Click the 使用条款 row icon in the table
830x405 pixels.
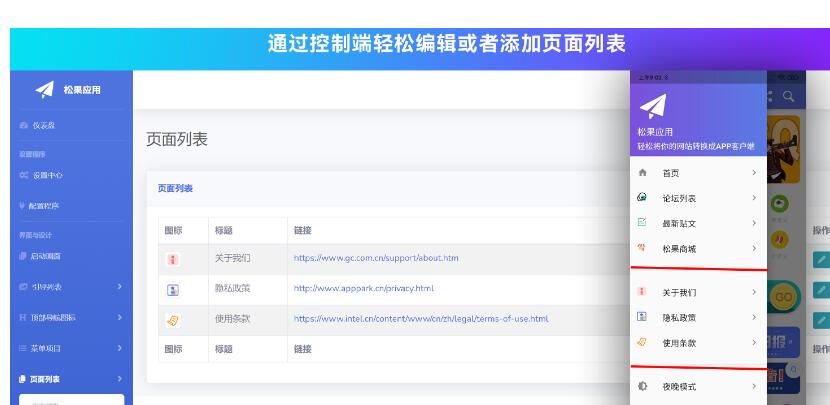[x=173, y=320]
